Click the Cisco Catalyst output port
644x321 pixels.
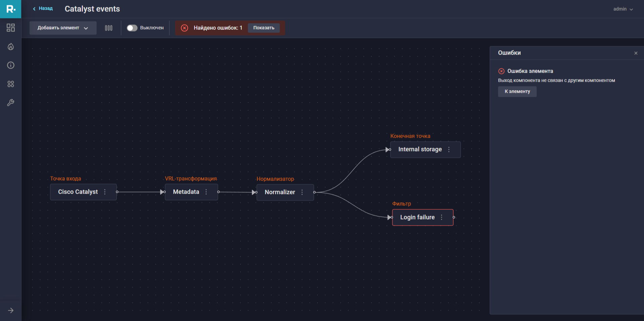[117, 192]
